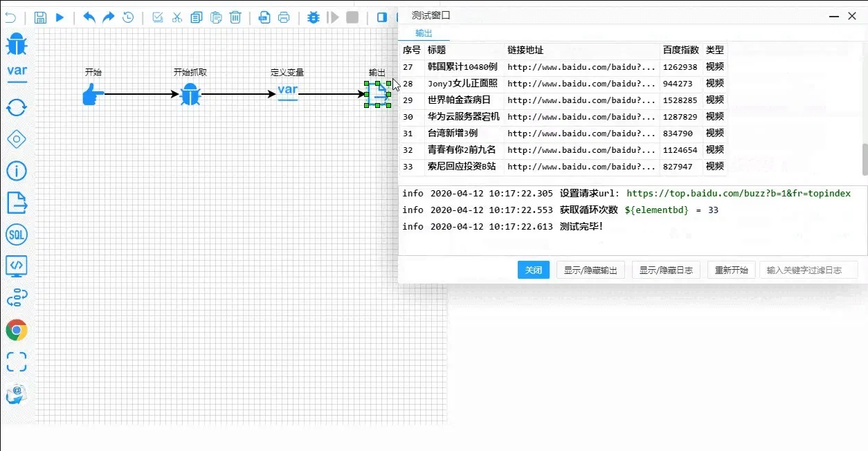868x451 pixels.
Task: Click the grey stop square icon
Action: click(x=352, y=17)
